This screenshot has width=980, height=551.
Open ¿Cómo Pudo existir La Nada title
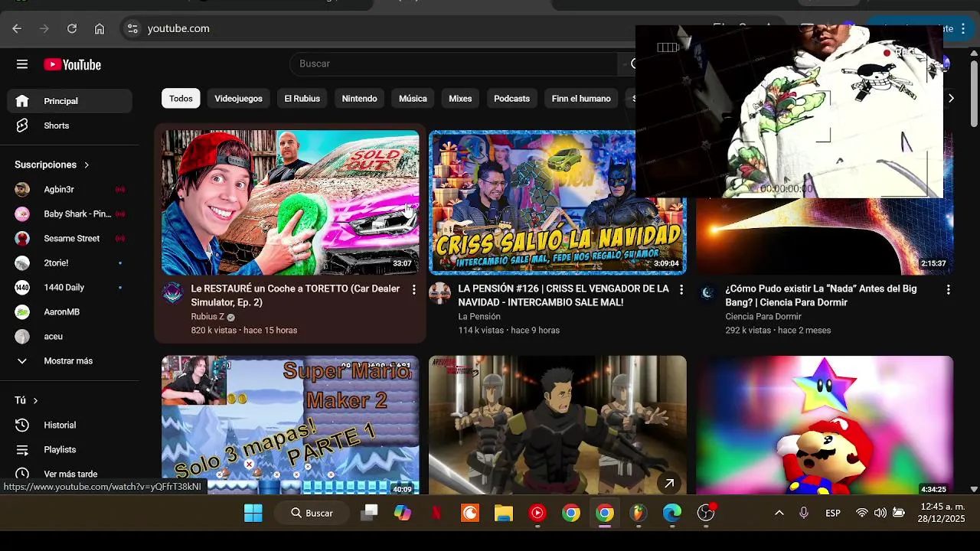[x=821, y=295]
